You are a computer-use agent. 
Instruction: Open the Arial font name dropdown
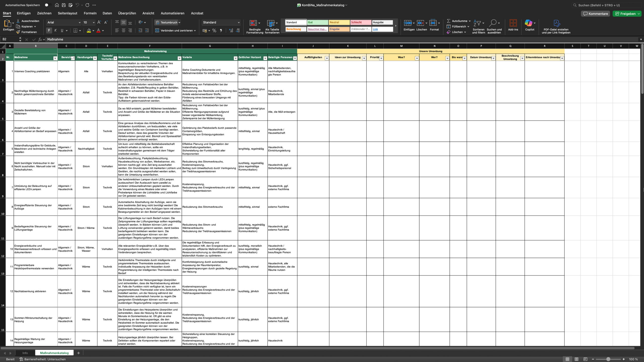coord(79,22)
